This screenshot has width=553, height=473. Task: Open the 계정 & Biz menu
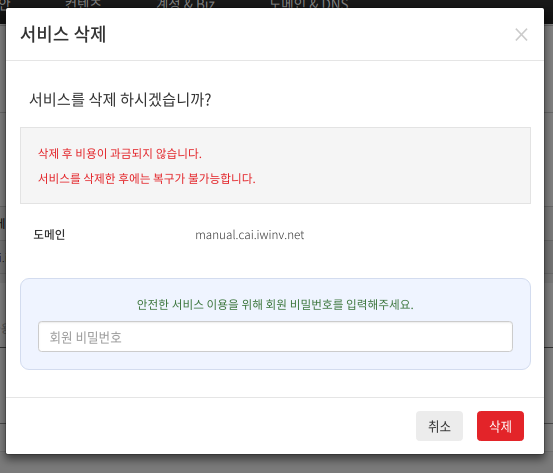point(186,4)
